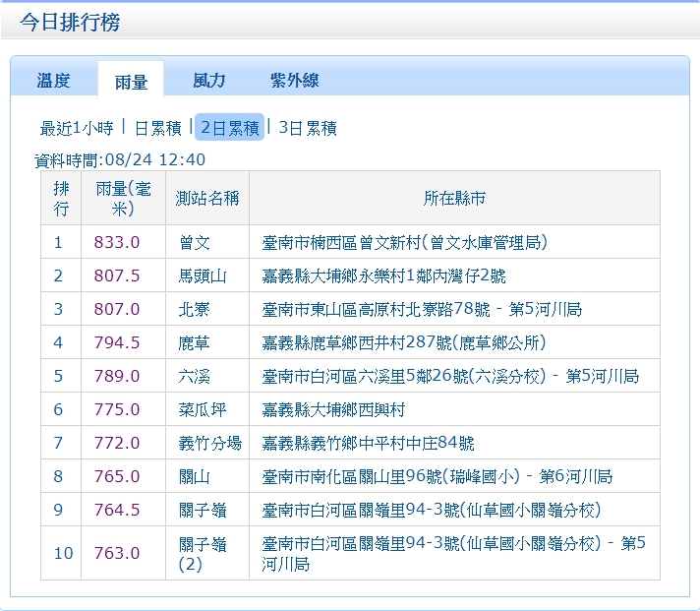Click rank number 5 cell

coord(61,376)
